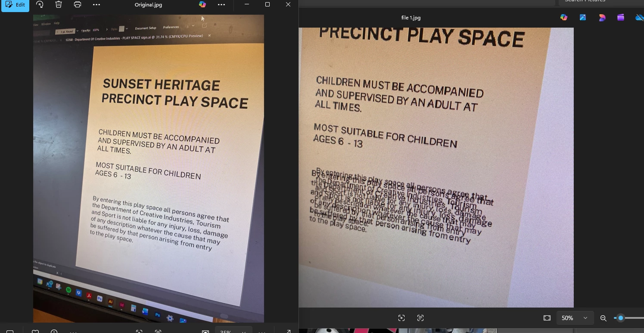The width and height of the screenshot is (644, 333).
Task: Scan text in the file 1.jpg image
Action: point(420,318)
